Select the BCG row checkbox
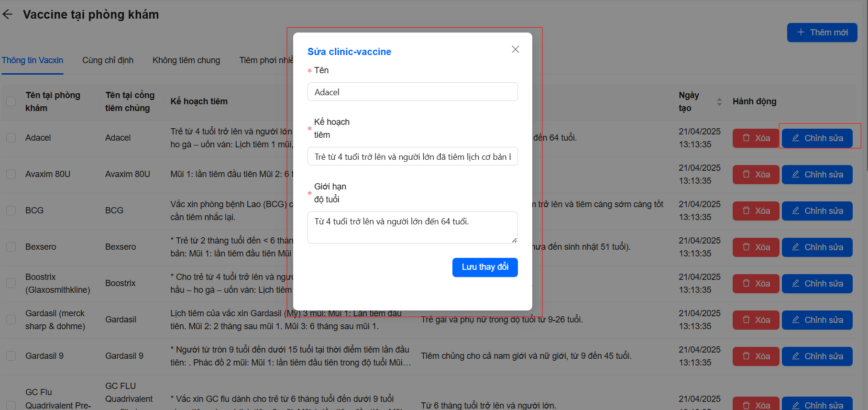The image size is (868, 410). coord(11,211)
